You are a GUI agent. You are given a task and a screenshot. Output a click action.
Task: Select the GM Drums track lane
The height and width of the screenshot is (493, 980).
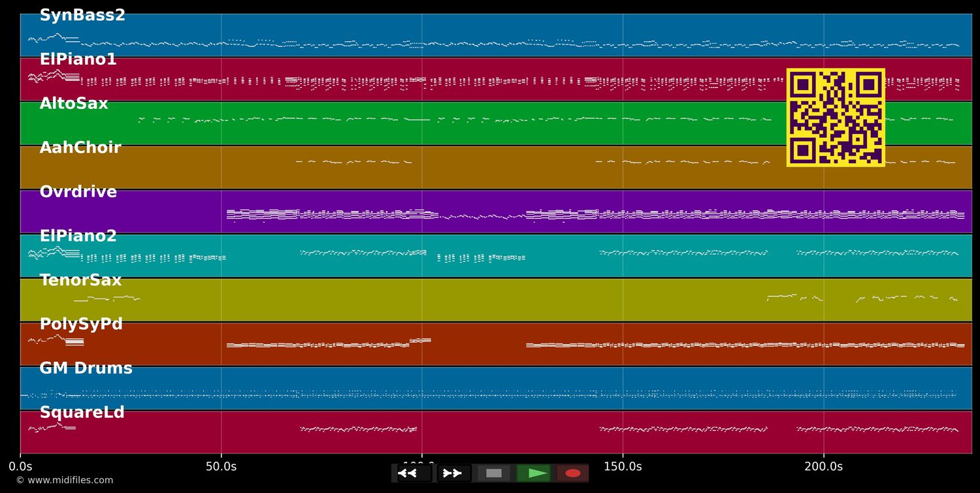click(496, 388)
